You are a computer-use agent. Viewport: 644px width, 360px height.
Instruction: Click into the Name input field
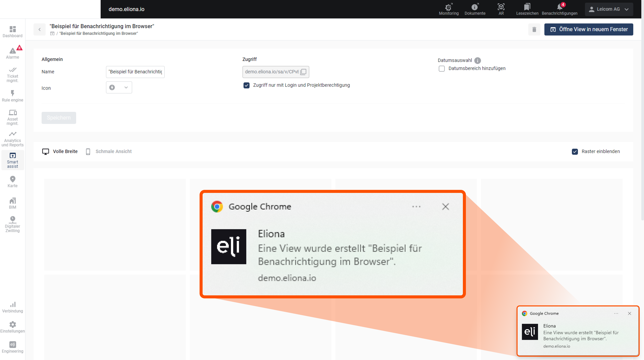[135, 72]
